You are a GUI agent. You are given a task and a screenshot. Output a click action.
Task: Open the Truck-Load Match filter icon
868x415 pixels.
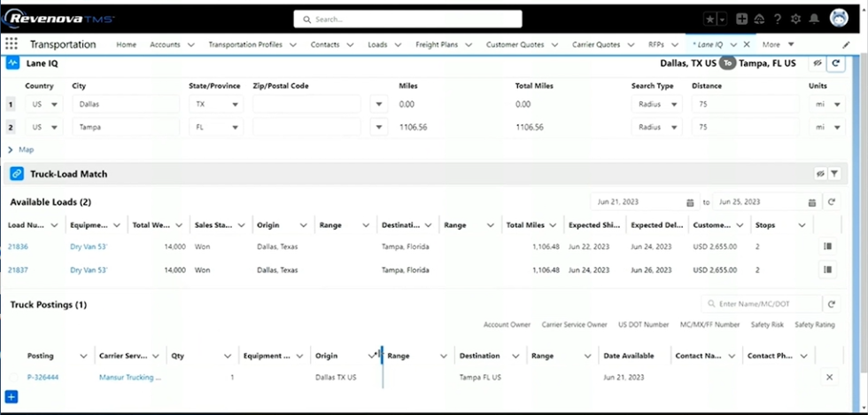835,174
